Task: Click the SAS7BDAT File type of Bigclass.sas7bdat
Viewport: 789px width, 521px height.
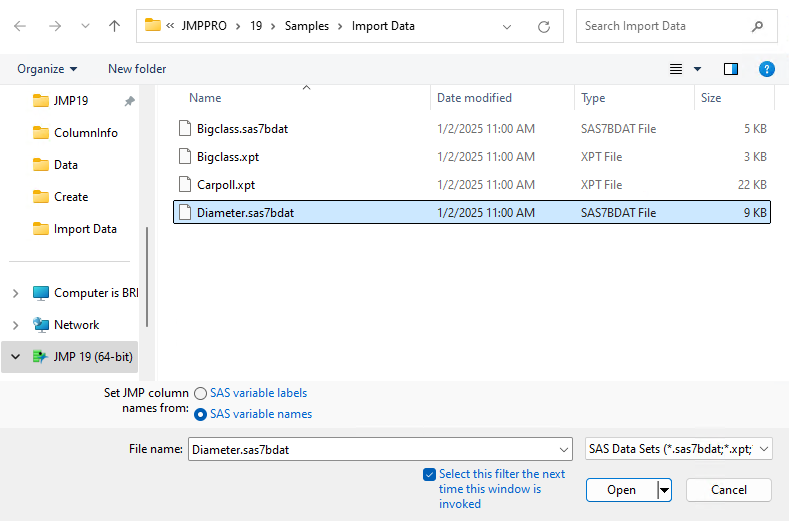Action: pyautogui.click(x=618, y=129)
